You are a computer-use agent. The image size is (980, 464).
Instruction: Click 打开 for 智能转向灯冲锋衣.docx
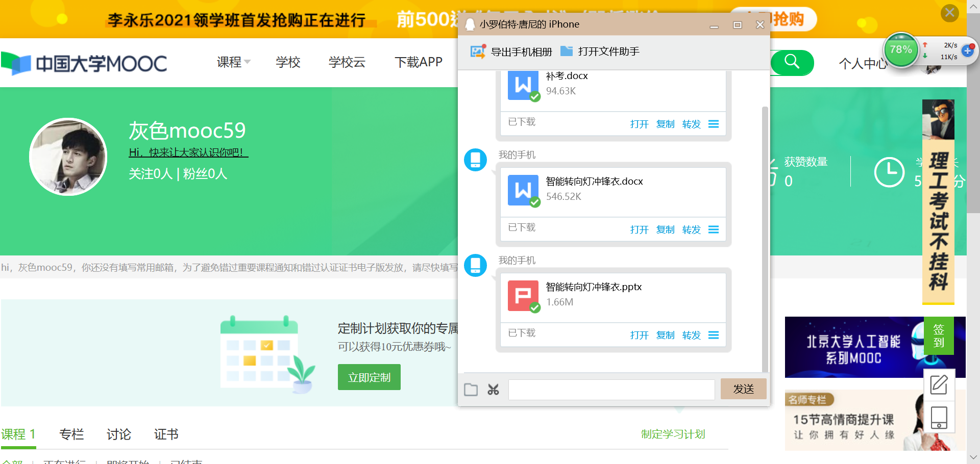point(639,229)
